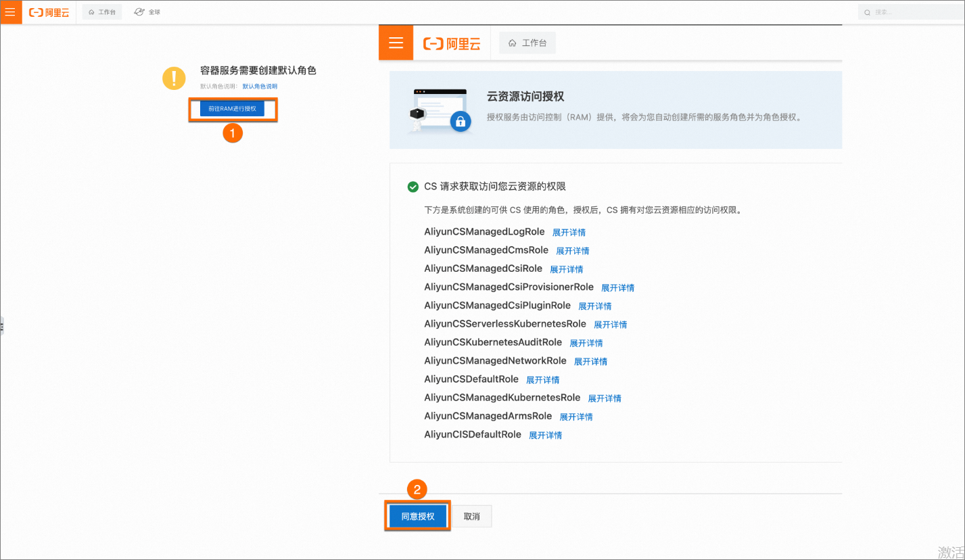This screenshot has width=965, height=560.
Task: Focus the 搜索 box at the top right
Action: pyautogui.click(x=910, y=12)
